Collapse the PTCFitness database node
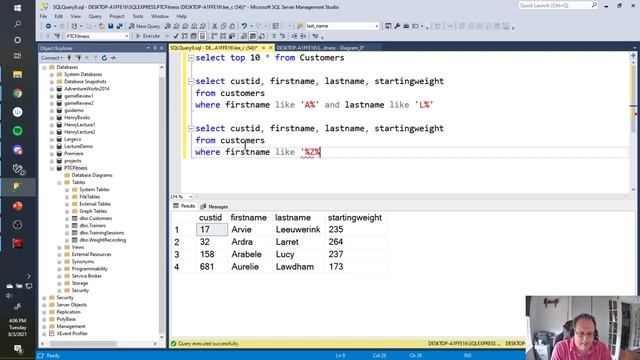Screen dimensions: 640x360 [x=52, y=168]
